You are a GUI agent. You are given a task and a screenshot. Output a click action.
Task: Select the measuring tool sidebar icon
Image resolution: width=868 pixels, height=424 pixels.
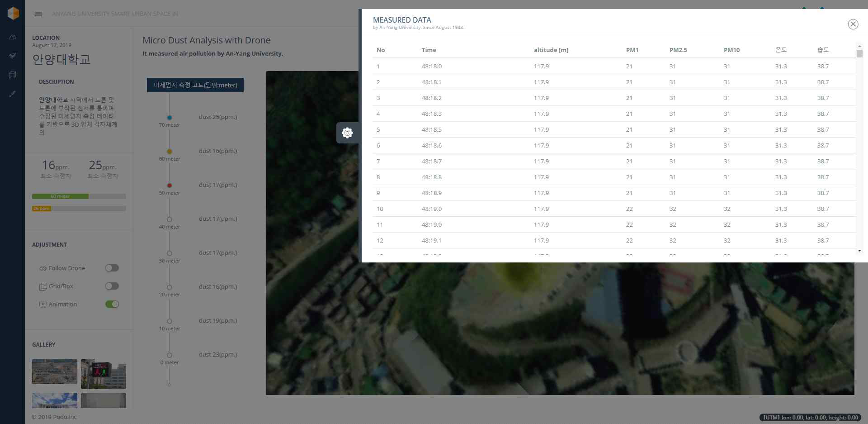13,94
